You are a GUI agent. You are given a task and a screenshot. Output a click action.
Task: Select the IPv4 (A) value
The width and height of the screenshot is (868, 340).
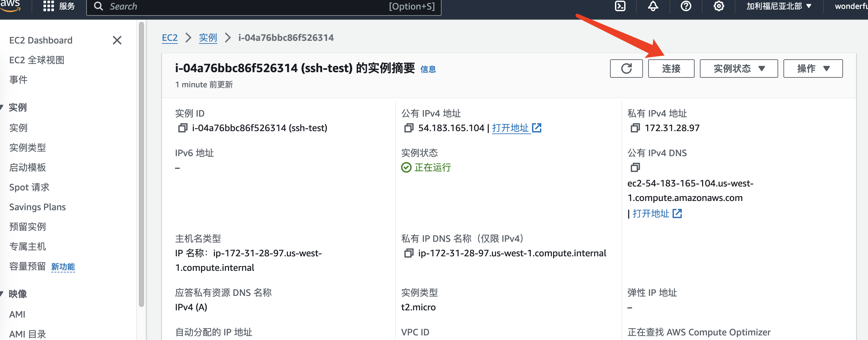191,307
